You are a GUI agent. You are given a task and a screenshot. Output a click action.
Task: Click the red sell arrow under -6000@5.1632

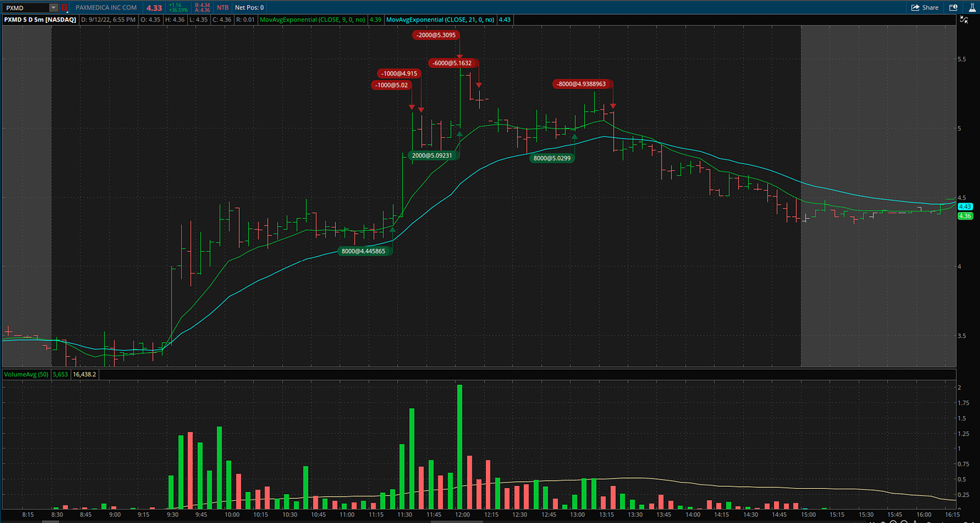tap(479, 85)
